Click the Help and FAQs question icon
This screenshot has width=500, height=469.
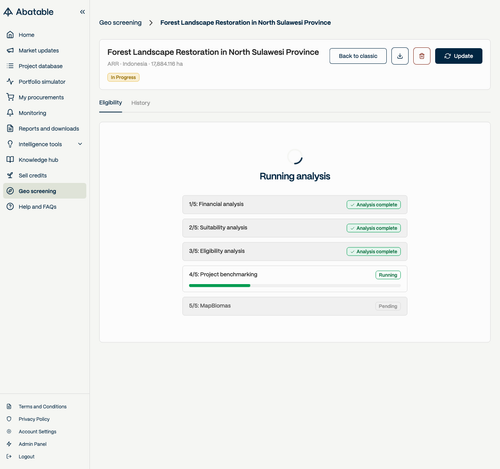pyautogui.click(x=10, y=207)
